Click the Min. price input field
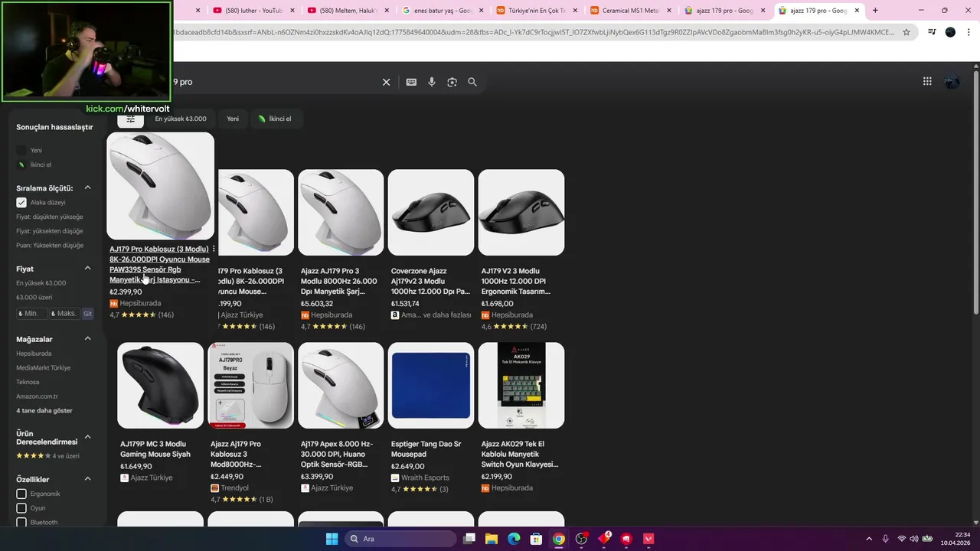 point(31,314)
